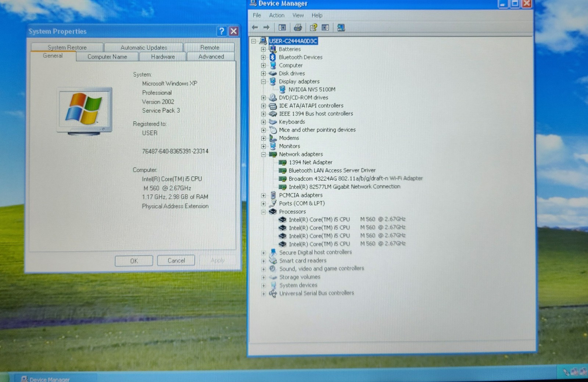Click OK in System Properties

134,260
